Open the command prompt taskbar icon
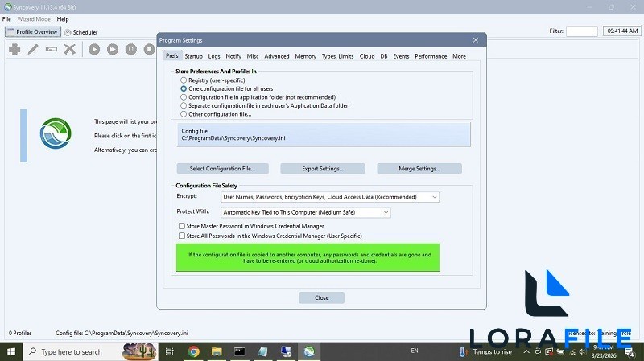This screenshot has width=644, height=361. point(239,351)
